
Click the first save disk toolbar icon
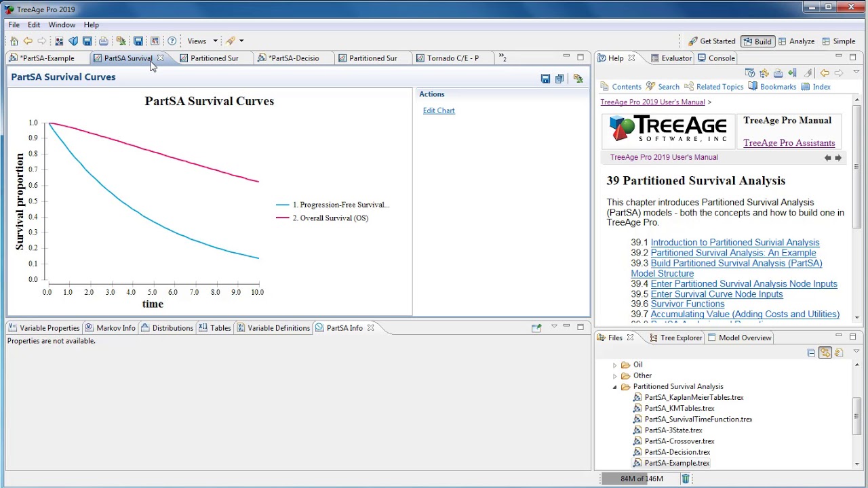coord(87,41)
